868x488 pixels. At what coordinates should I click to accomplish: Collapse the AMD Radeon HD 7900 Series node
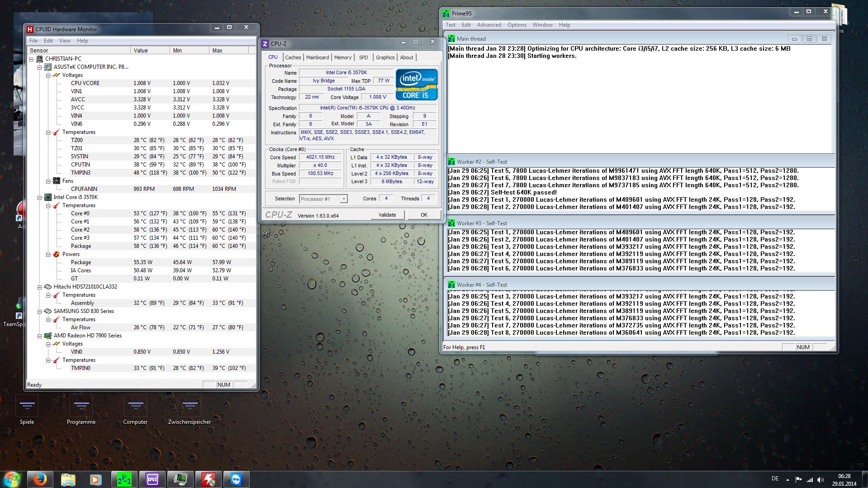40,336
